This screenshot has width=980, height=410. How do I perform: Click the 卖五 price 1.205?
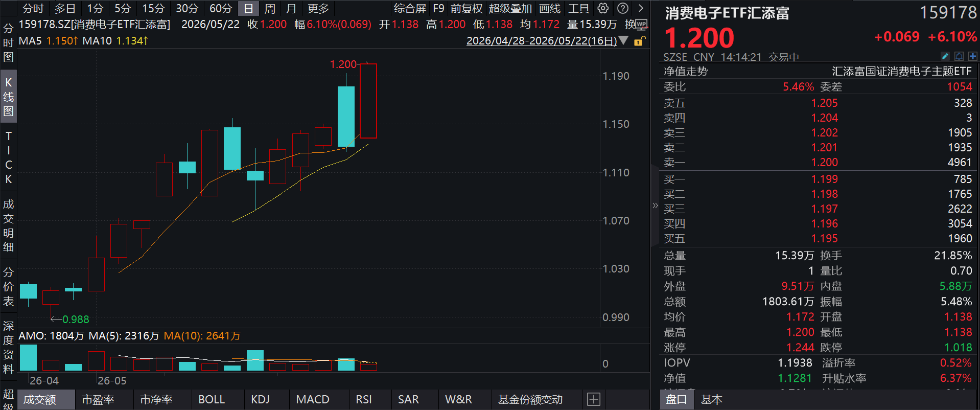[825, 103]
